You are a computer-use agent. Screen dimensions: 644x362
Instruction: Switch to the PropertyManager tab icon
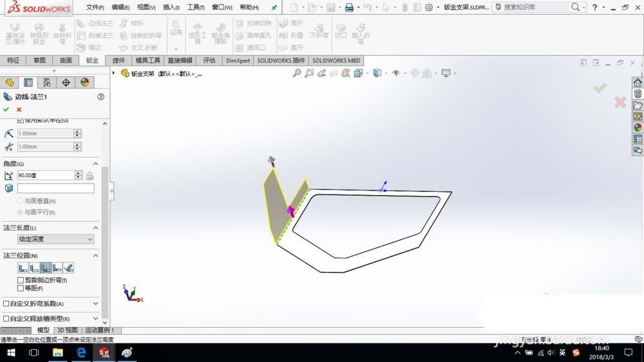[x=28, y=82]
